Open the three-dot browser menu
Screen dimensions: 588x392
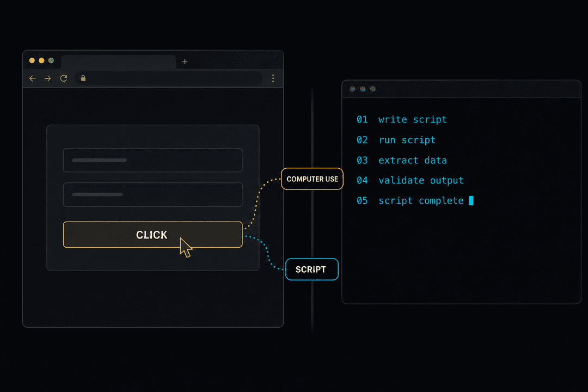click(x=273, y=78)
